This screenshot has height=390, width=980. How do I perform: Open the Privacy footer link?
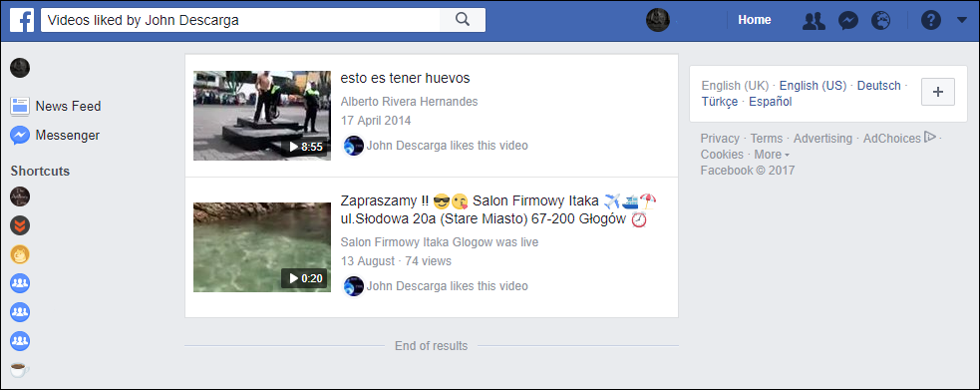[720, 138]
